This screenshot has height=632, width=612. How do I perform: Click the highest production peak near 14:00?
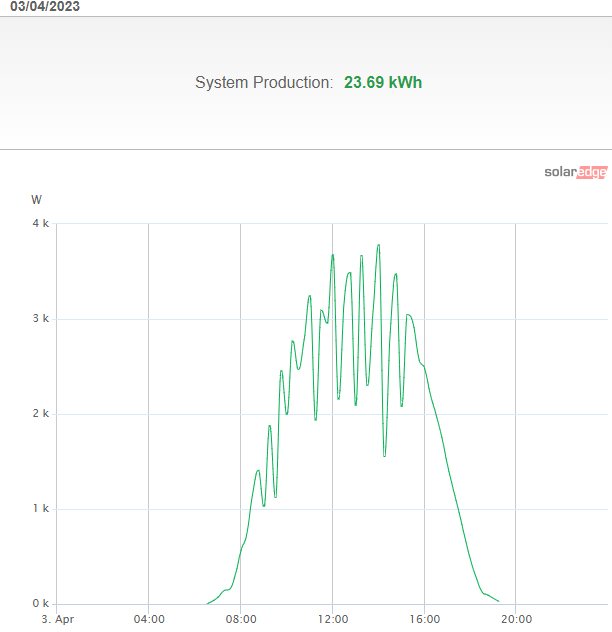pyautogui.click(x=379, y=245)
